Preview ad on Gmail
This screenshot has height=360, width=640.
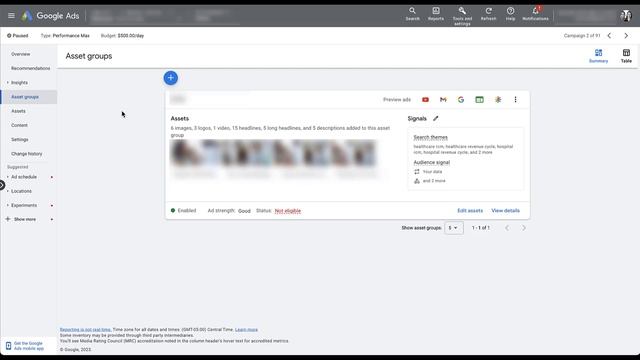[x=443, y=100]
